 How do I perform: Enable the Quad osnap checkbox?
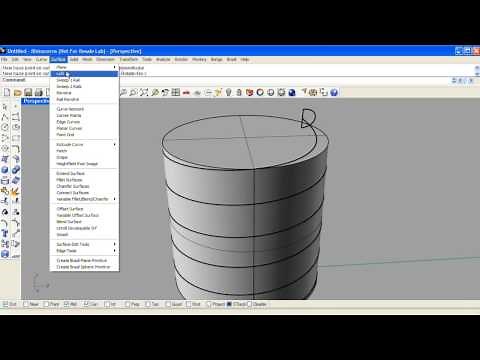(x=168, y=304)
